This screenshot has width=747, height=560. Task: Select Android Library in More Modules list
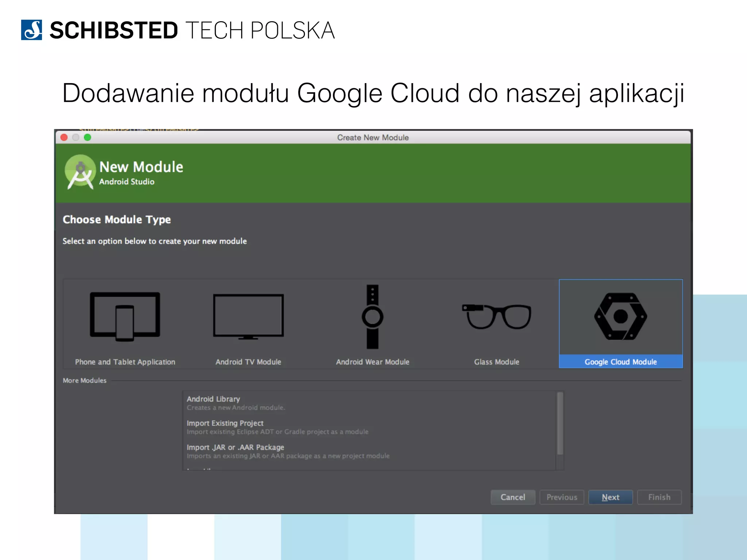[369, 403]
